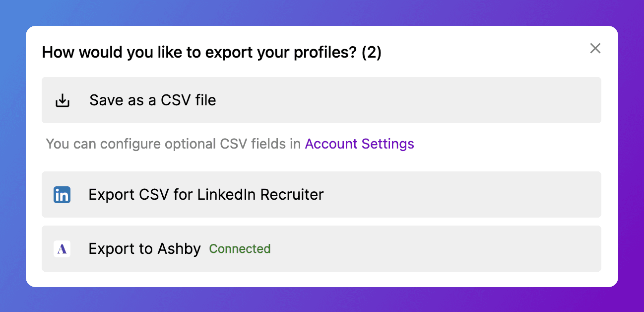Click the export profiles dialog heading
The height and width of the screenshot is (312, 644).
[x=198, y=52]
